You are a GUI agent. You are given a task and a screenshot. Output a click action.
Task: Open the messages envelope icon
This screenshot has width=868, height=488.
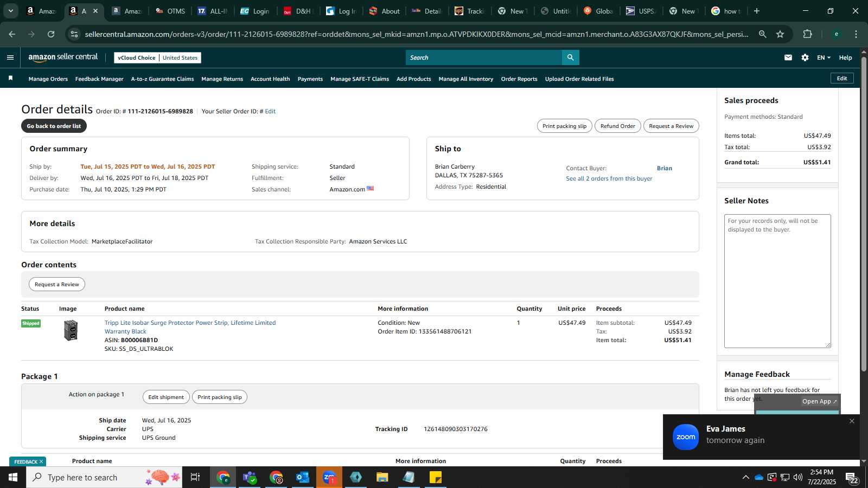[788, 57]
